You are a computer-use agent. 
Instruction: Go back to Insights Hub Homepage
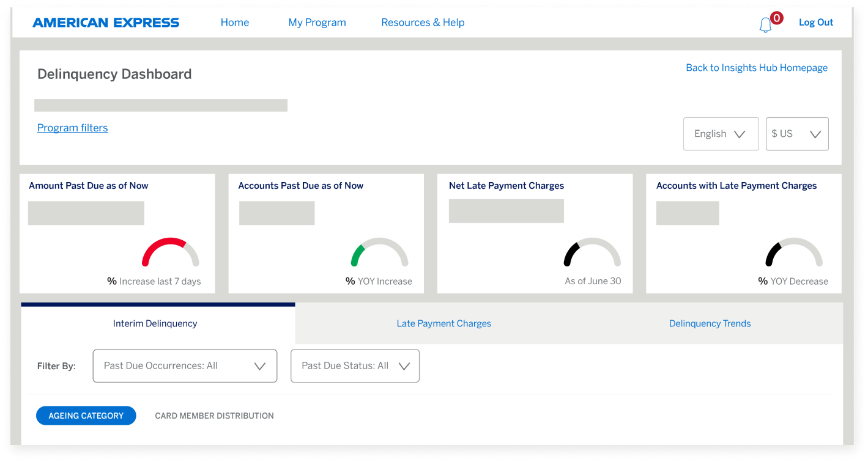pyautogui.click(x=756, y=68)
